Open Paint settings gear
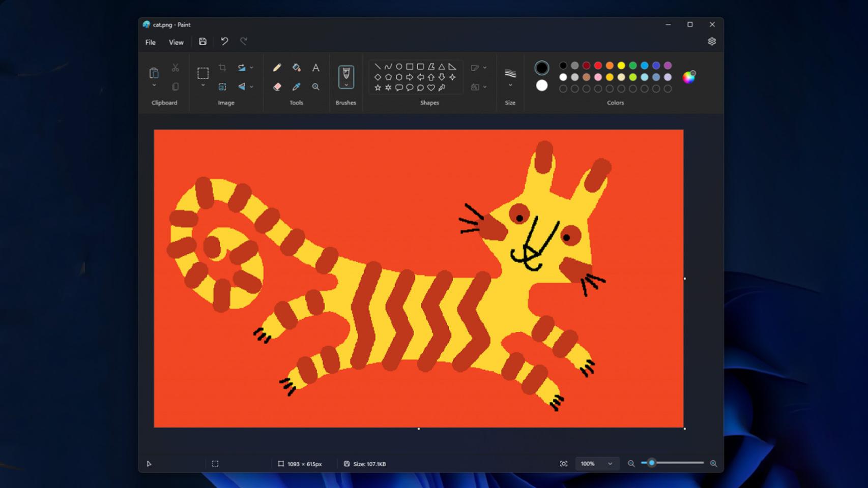The width and height of the screenshot is (868, 488). click(712, 42)
